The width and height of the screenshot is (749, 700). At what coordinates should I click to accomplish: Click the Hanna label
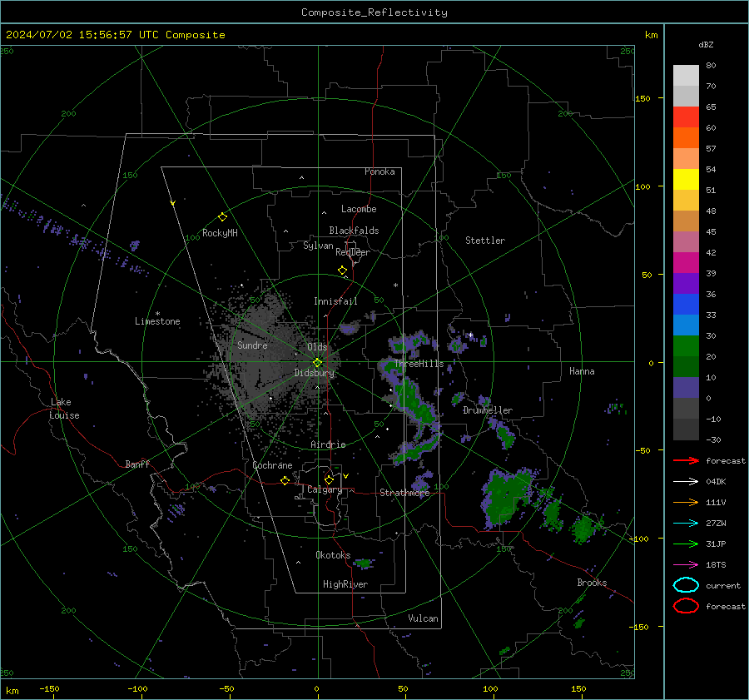582,371
